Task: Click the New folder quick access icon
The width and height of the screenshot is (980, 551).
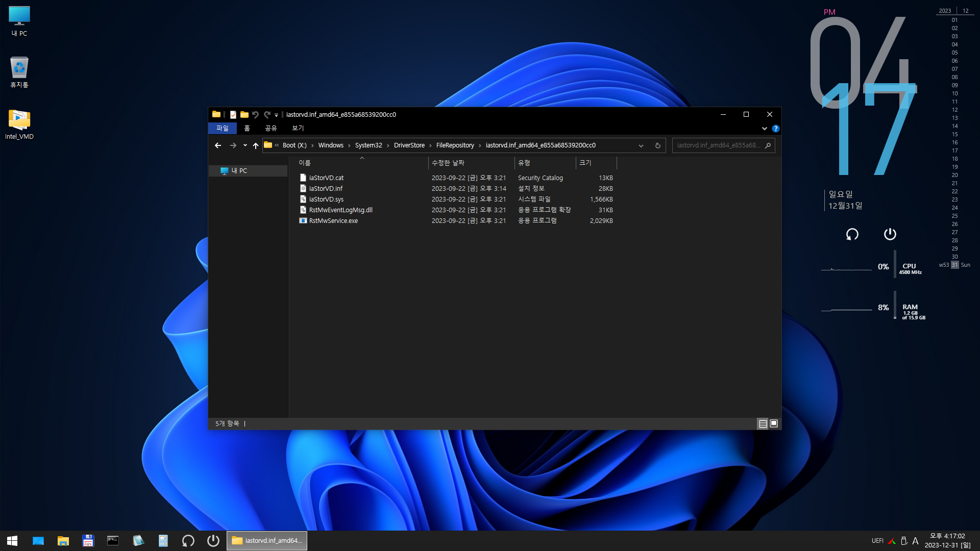Action: (244, 115)
